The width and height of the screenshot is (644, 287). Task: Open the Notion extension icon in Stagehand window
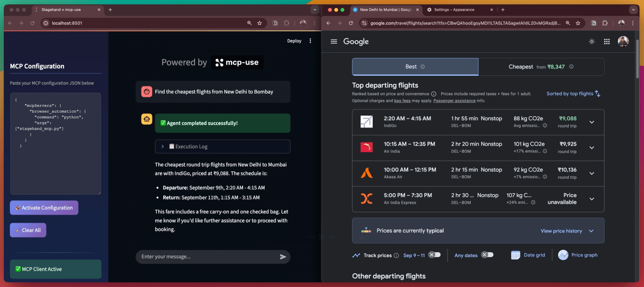[275, 23]
